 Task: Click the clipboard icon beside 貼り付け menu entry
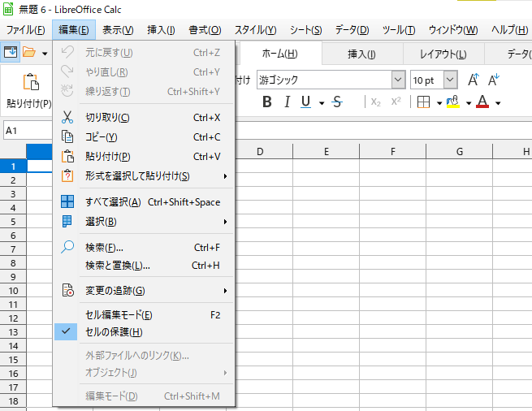click(67, 157)
